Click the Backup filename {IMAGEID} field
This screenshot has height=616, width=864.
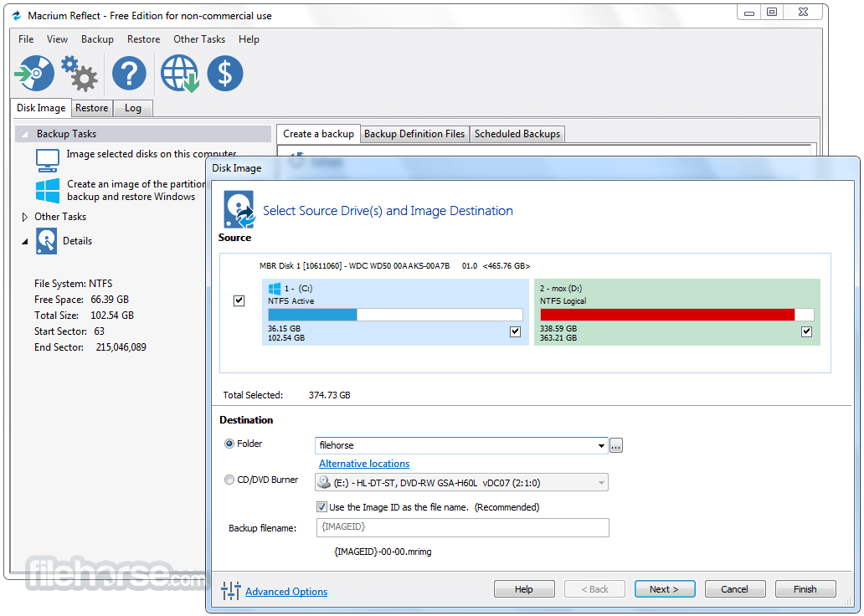(x=463, y=527)
